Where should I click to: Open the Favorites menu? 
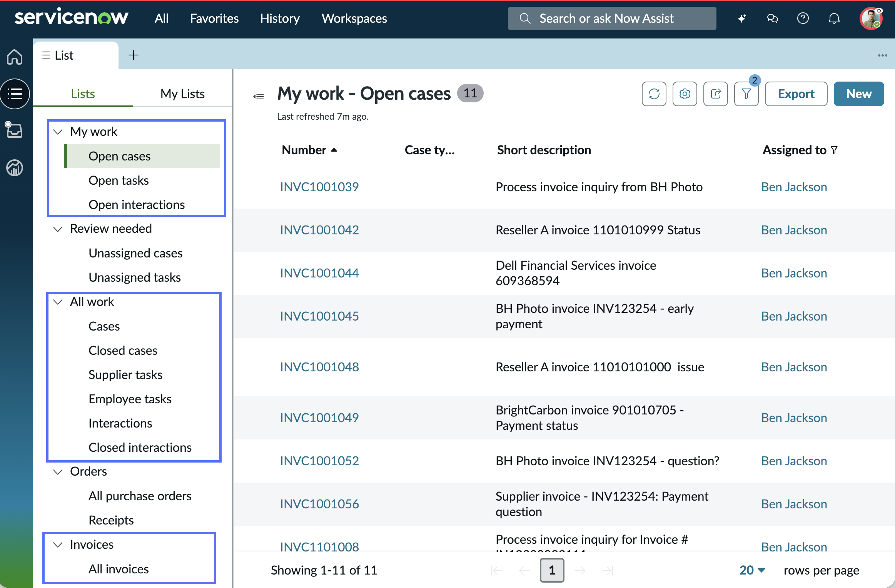coord(214,18)
